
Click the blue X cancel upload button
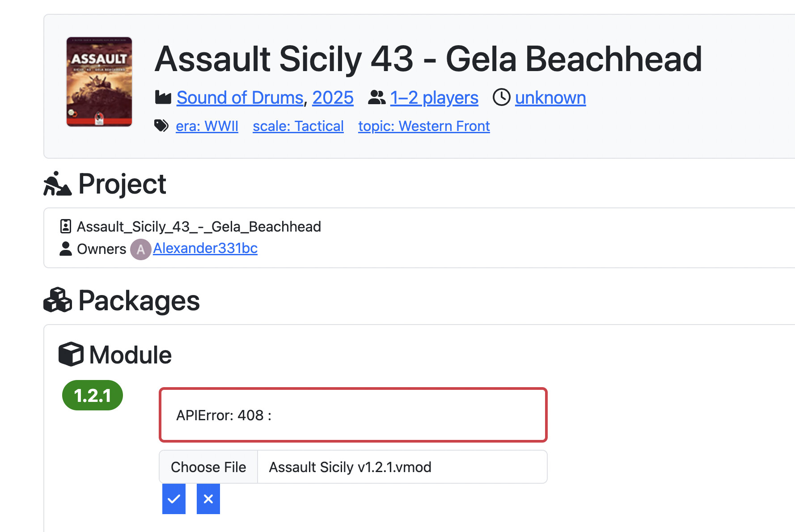[x=208, y=499]
